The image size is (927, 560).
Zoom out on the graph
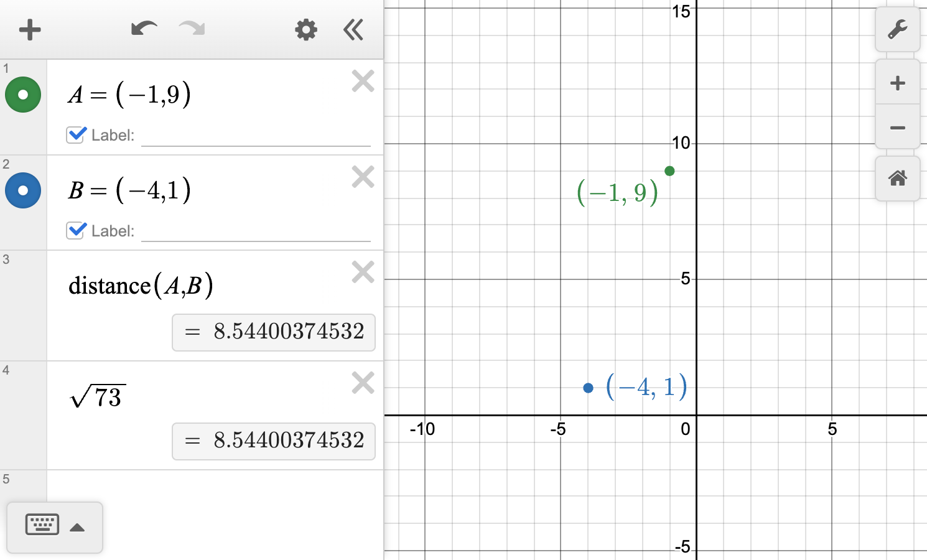898,128
